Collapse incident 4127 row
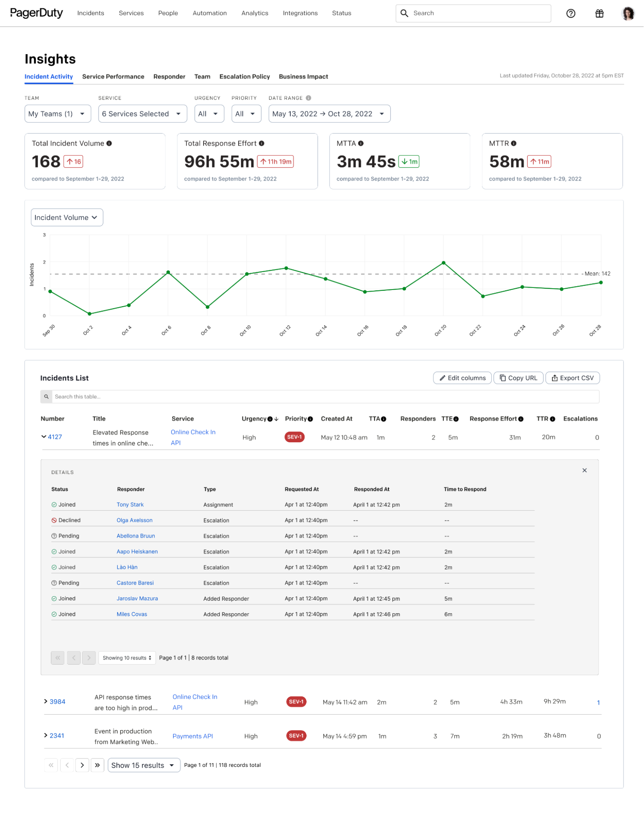 pos(44,437)
